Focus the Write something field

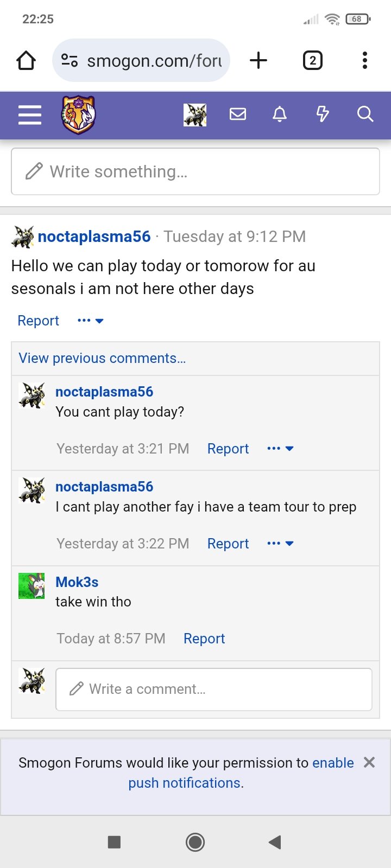pos(195,171)
